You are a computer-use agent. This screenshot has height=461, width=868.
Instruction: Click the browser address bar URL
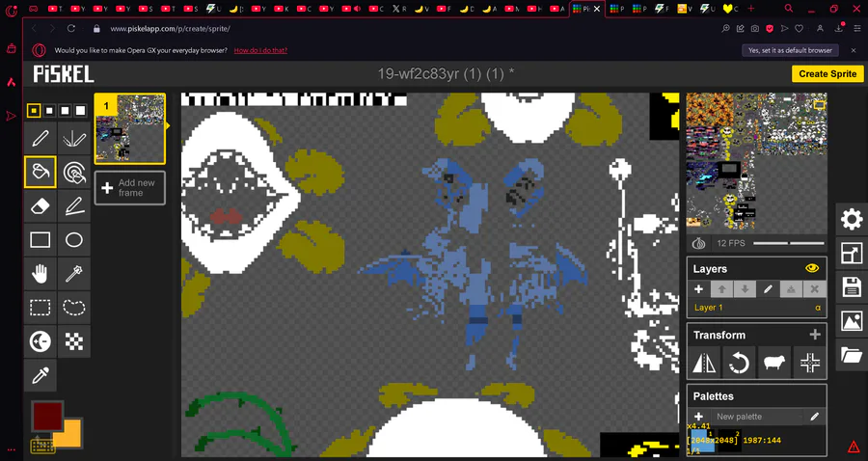click(171, 28)
